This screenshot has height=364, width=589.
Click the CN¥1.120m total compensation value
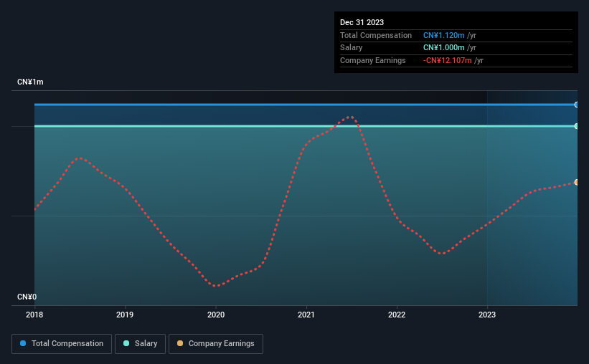click(443, 35)
